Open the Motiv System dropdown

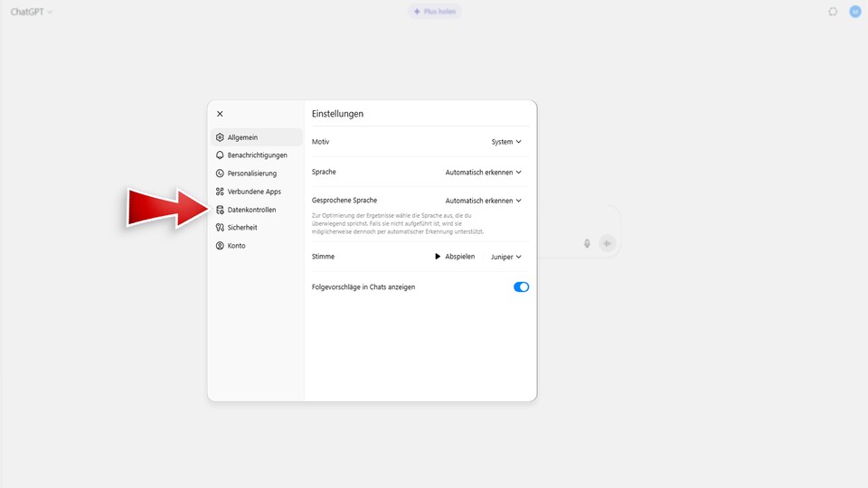pyautogui.click(x=506, y=142)
